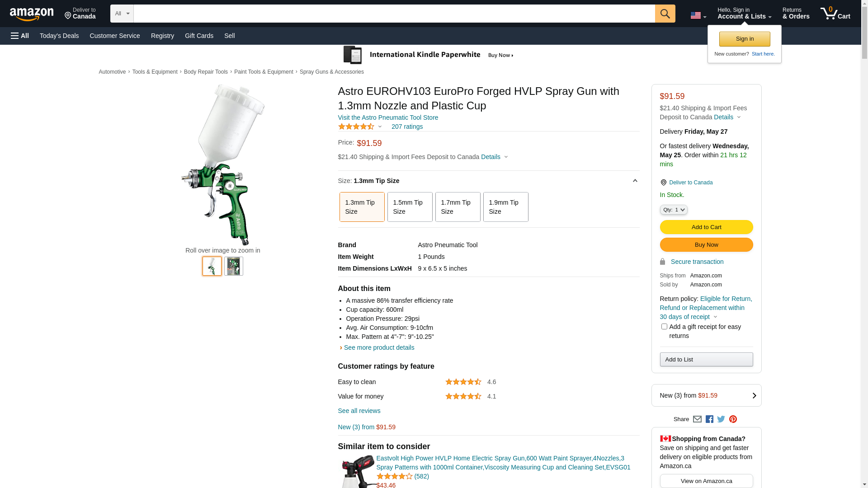Select the 1.5mm Tip Size option

click(x=410, y=207)
